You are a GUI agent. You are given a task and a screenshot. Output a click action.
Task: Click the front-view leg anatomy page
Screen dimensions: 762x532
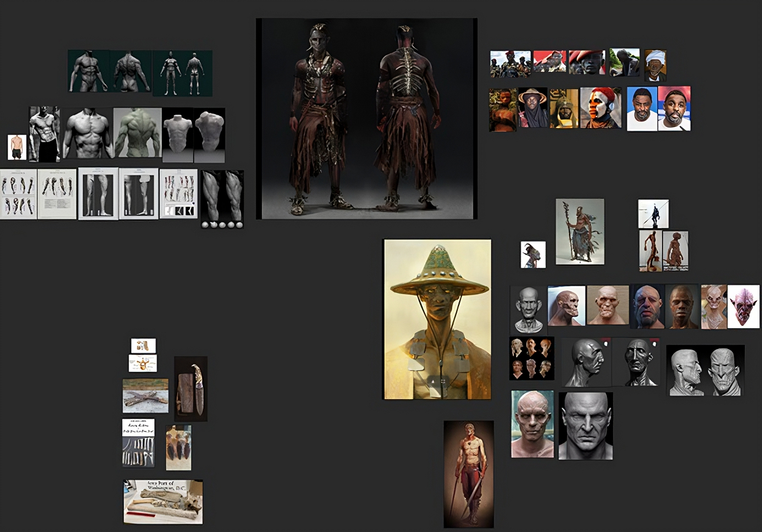pos(98,193)
